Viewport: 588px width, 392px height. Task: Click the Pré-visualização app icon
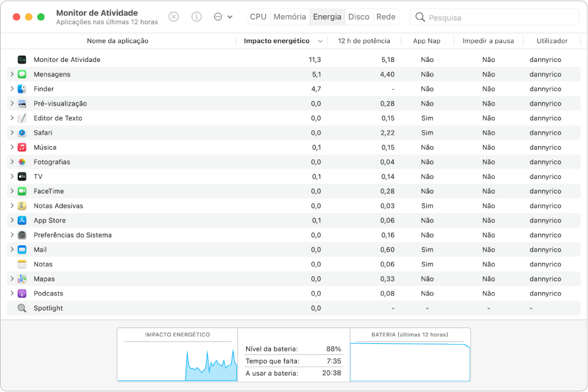pos(22,104)
